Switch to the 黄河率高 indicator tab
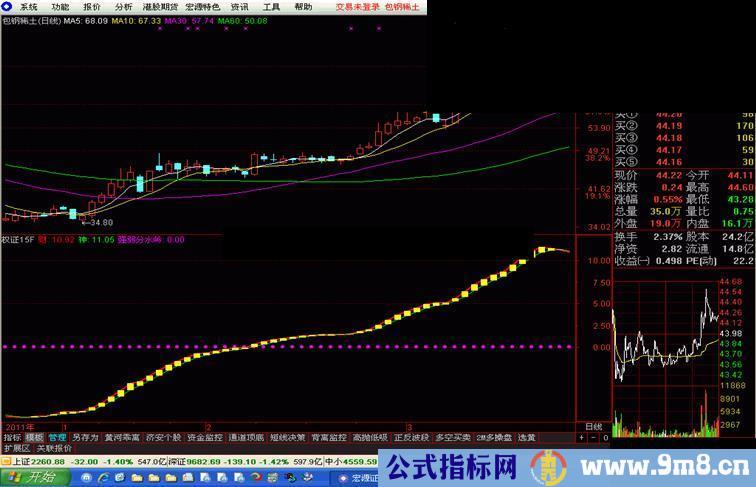Image resolution: width=756 pixels, height=487 pixels. (x=122, y=437)
